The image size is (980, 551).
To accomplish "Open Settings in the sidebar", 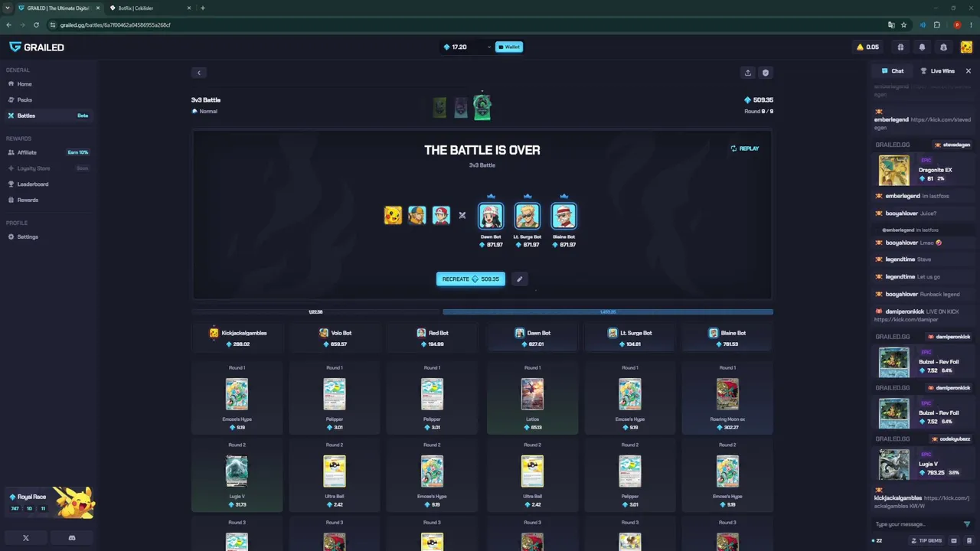I will 47,237.
